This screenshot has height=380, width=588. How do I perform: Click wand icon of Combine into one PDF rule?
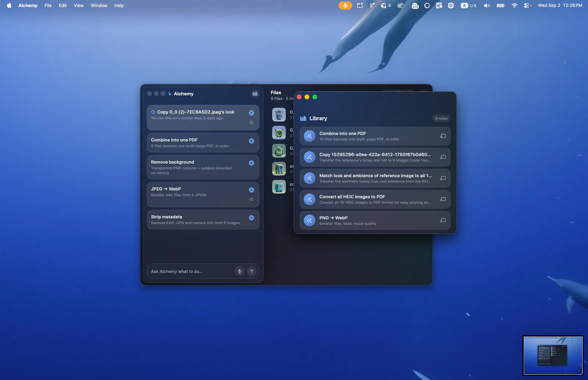[309, 136]
